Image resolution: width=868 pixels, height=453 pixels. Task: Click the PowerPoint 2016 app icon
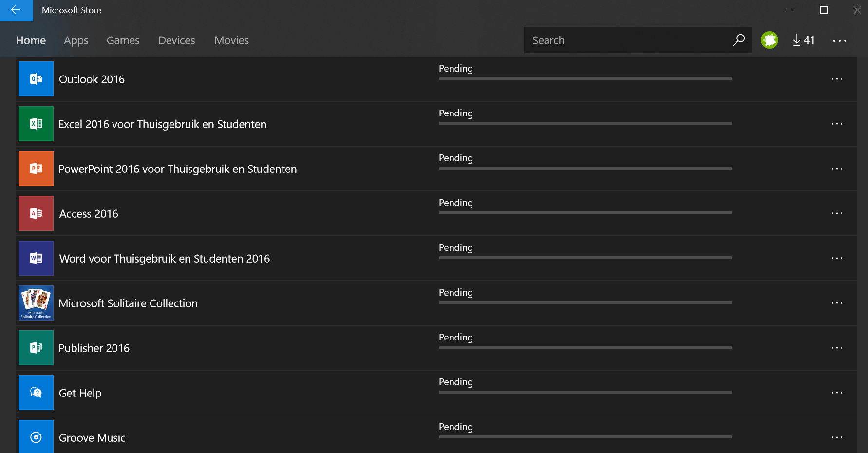coord(36,169)
